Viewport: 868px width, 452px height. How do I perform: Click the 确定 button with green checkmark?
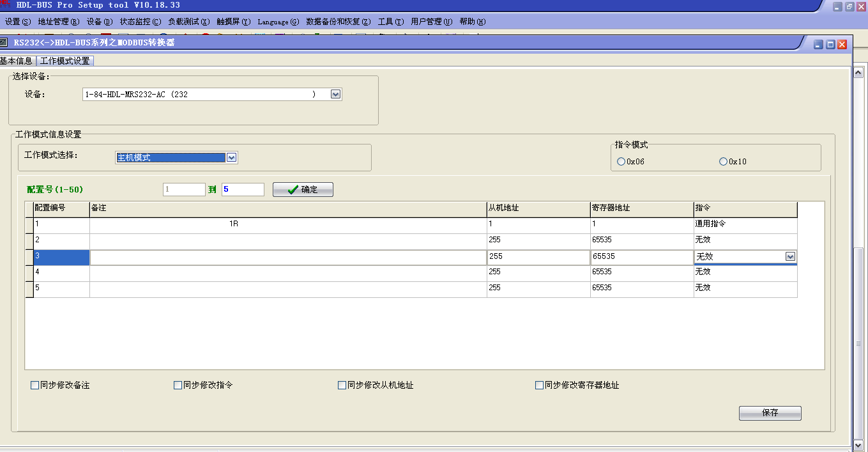(303, 190)
